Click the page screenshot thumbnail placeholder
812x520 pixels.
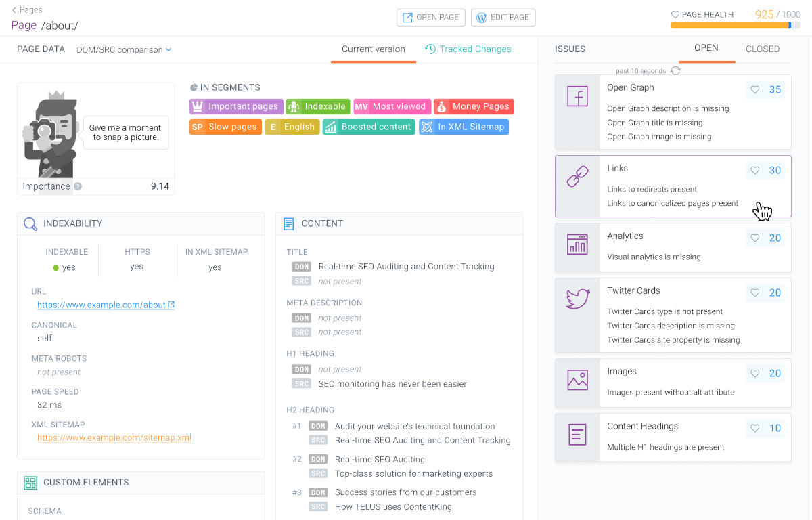95,131
